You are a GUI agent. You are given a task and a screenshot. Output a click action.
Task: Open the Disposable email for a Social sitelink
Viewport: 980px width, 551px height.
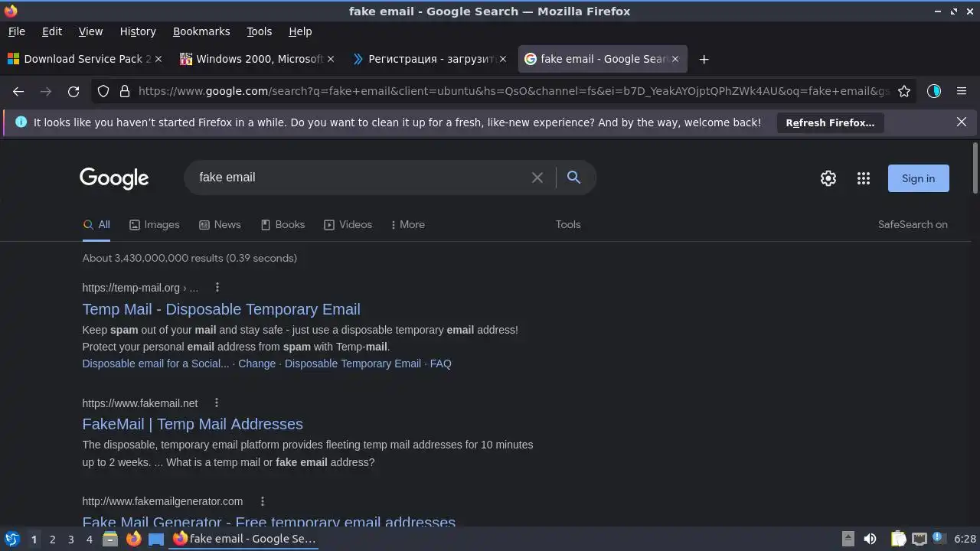tap(155, 364)
